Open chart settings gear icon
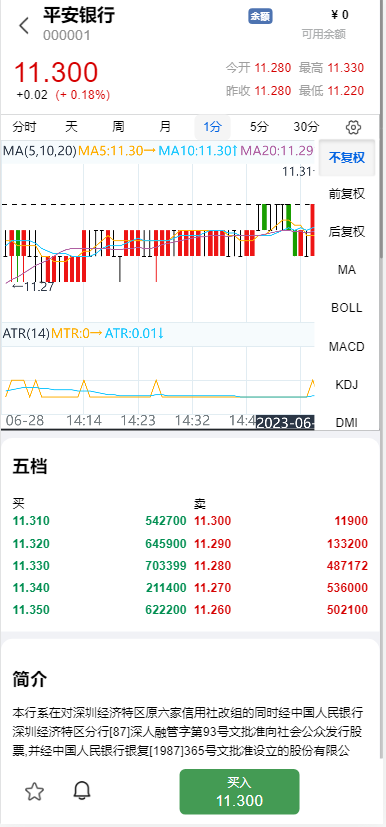The image size is (386, 827). [353, 127]
